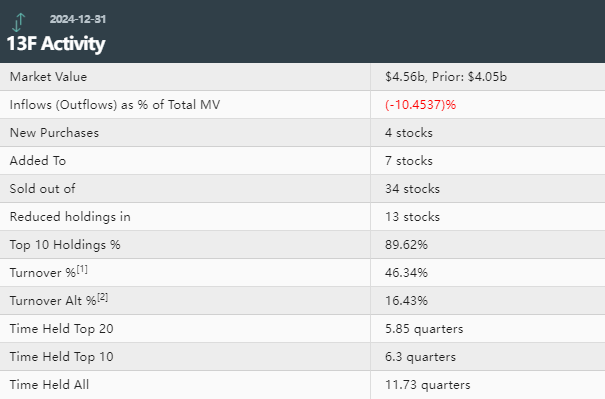Select the 7 stocks value
The width and height of the screenshot is (605, 399).
(x=409, y=161)
